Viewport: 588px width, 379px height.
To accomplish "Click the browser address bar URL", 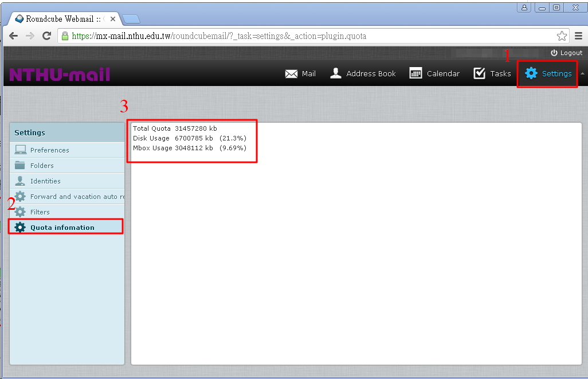I will tap(229, 36).
